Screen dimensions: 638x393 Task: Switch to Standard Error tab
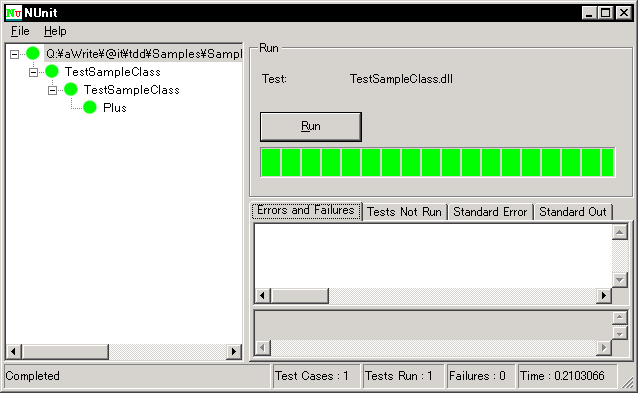[490, 212]
